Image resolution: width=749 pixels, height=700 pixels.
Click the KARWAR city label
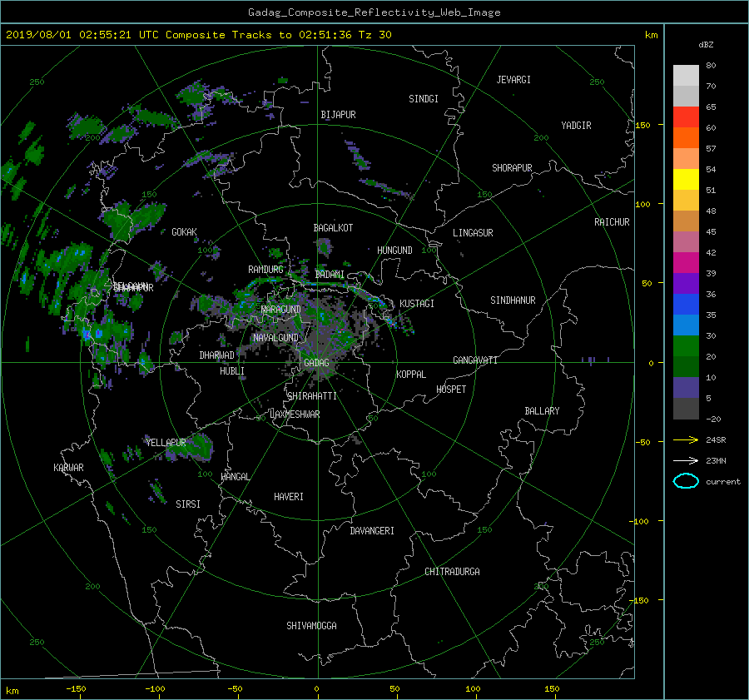(68, 468)
